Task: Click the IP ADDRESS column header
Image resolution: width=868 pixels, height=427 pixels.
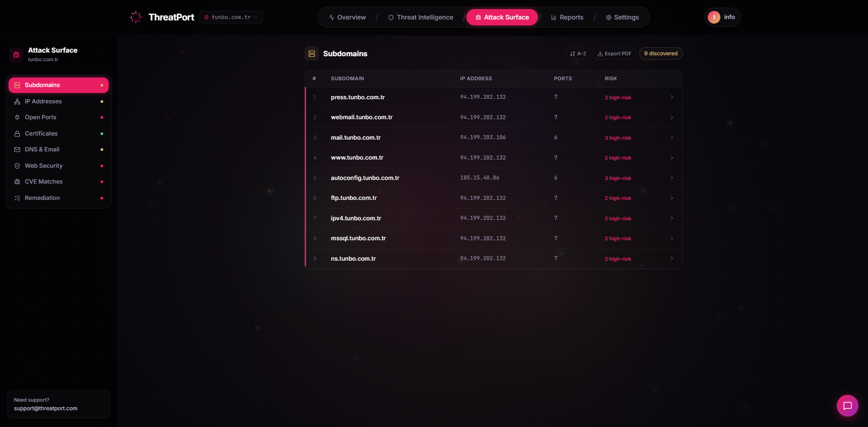Action: point(476,79)
